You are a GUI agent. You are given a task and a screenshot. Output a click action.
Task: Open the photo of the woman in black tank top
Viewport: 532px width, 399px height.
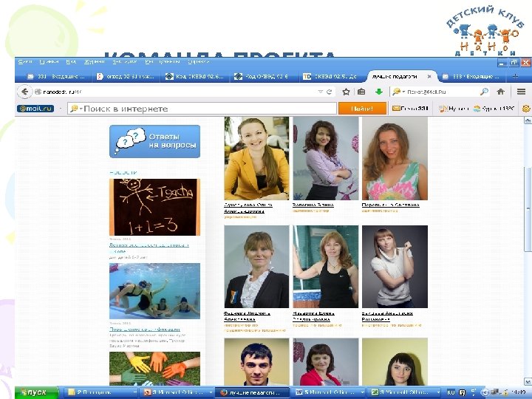click(x=326, y=267)
